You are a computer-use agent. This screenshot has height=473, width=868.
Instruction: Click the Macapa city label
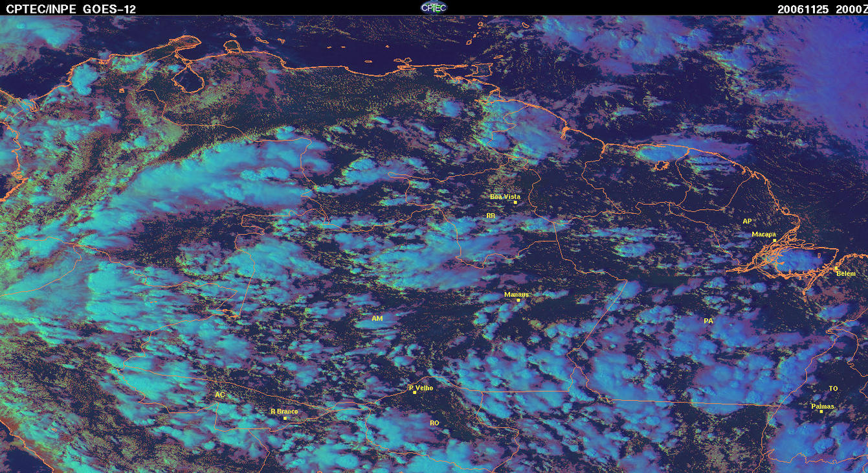tap(764, 235)
